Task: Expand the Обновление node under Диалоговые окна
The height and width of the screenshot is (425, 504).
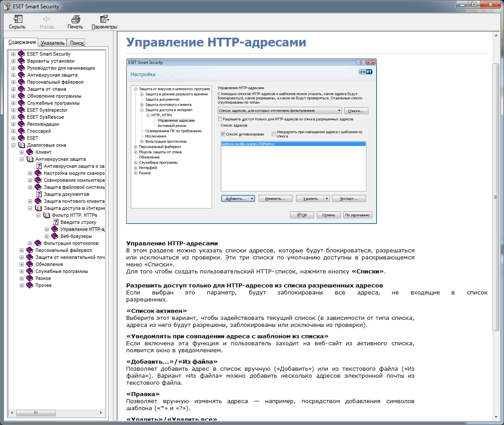Action: pyautogui.click(x=21, y=264)
